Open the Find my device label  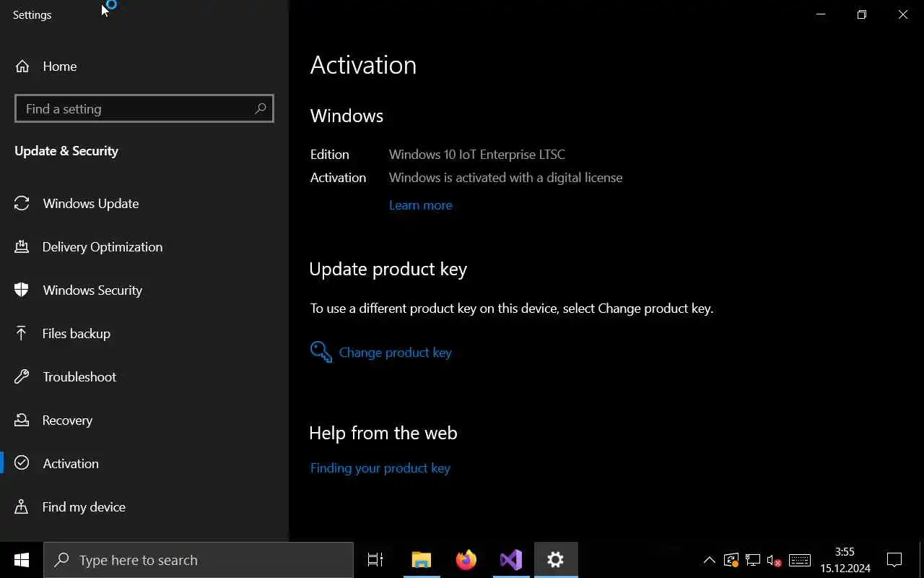pyautogui.click(x=84, y=507)
